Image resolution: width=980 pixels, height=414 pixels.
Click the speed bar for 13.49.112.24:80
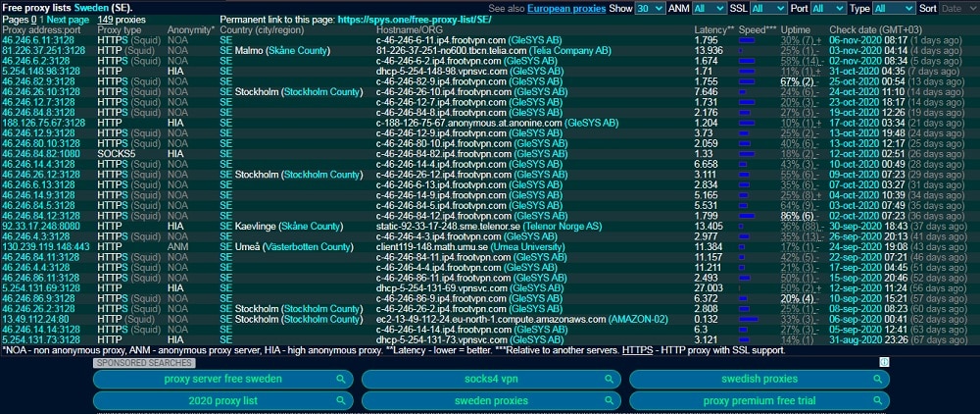coord(748,319)
